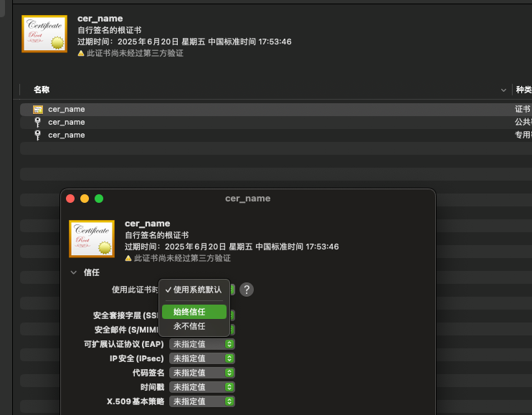Open the X.509基本策略 dropdown
Image resolution: width=532 pixels, height=415 pixels.
coord(202,401)
